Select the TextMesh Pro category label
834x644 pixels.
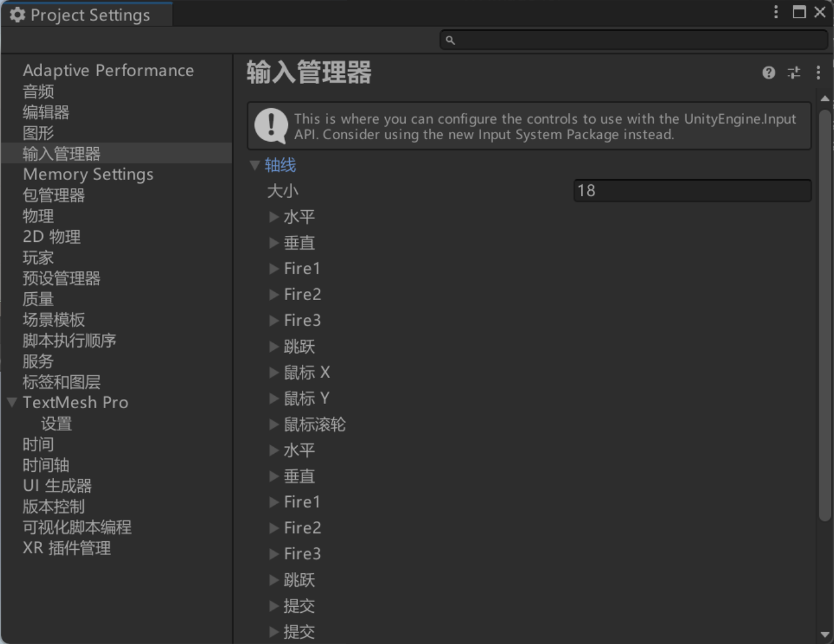tap(76, 403)
